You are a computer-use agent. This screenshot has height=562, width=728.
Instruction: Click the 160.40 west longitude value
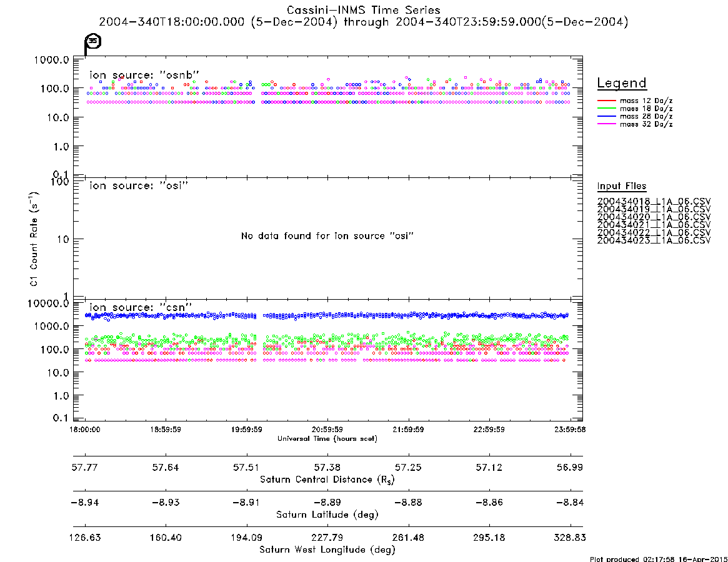[x=166, y=538]
